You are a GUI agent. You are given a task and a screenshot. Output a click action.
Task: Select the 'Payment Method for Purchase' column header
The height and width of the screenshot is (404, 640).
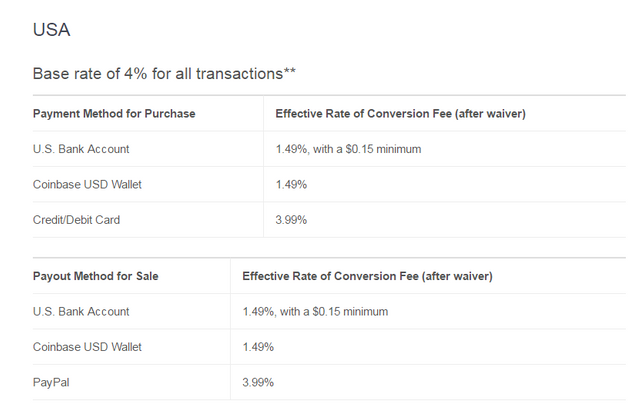pyautogui.click(x=114, y=114)
